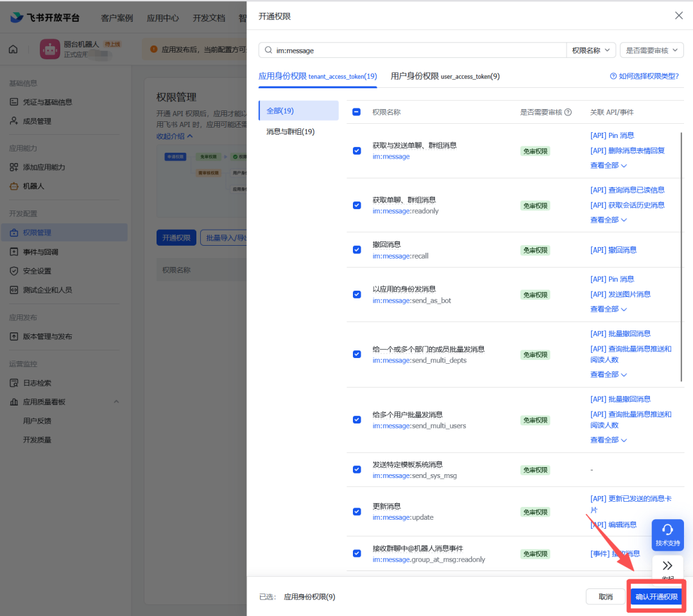Click the 安全设置 shield icon

14,271
